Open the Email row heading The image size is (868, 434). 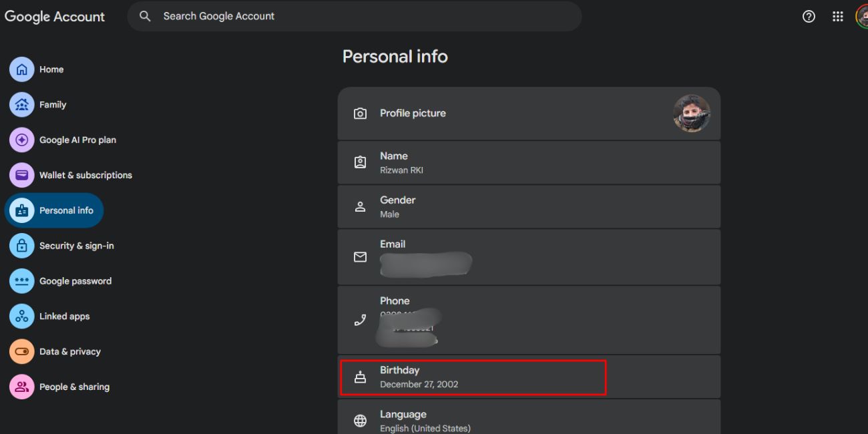point(393,244)
